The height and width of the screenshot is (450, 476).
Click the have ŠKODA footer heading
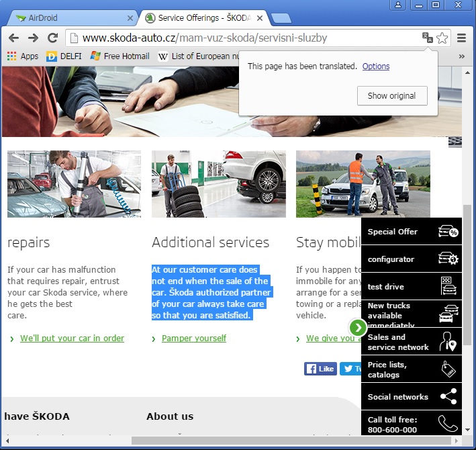(37, 416)
